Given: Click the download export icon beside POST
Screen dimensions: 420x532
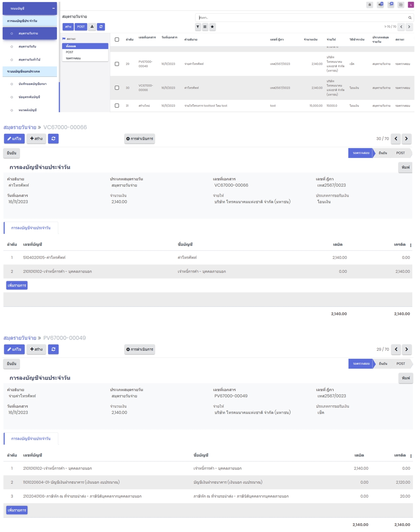Looking at the screenshot, I should (x=92, y=27).
